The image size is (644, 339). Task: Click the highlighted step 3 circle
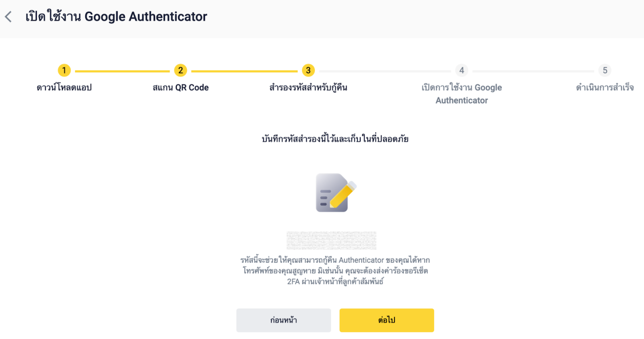pyautogui.click(x=308, y=70)
